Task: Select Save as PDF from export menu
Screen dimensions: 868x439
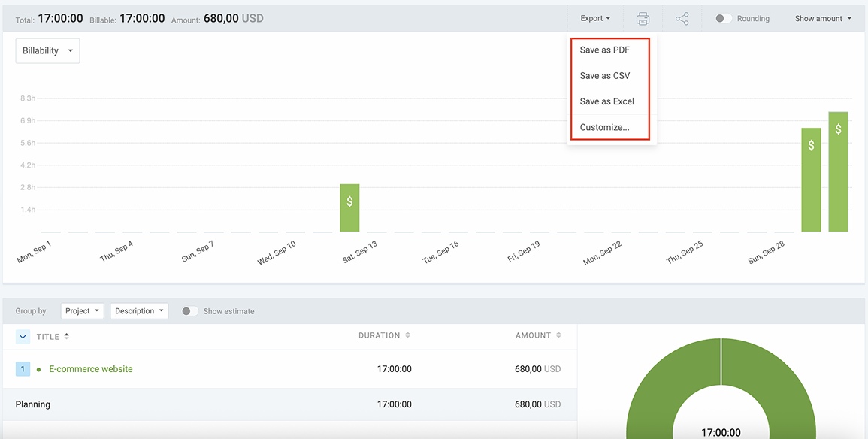Action: coord(606,50)
